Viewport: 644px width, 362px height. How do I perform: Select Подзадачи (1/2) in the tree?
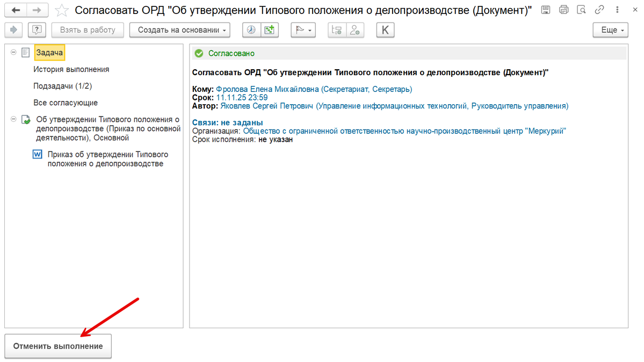[x=62, y=86]
